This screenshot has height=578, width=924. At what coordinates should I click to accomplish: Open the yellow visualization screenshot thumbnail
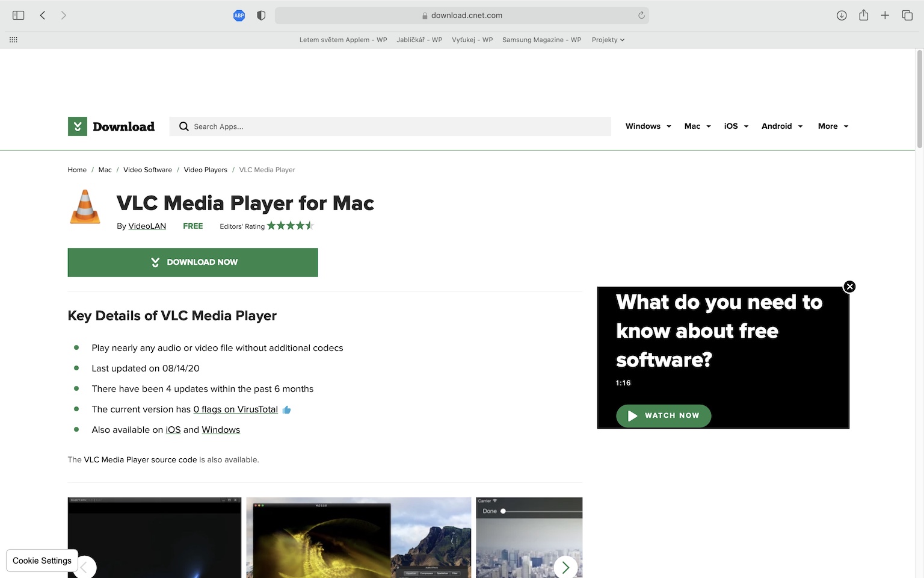click(x=359, y=538)
